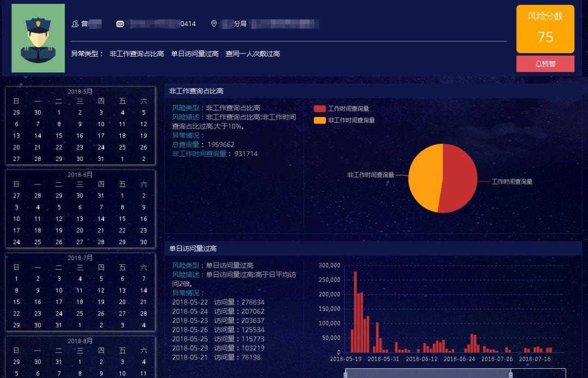Select day 24 in the 2018-7月 calendar
This screenshot has height=378, width=588.
[x=59, y=313]
